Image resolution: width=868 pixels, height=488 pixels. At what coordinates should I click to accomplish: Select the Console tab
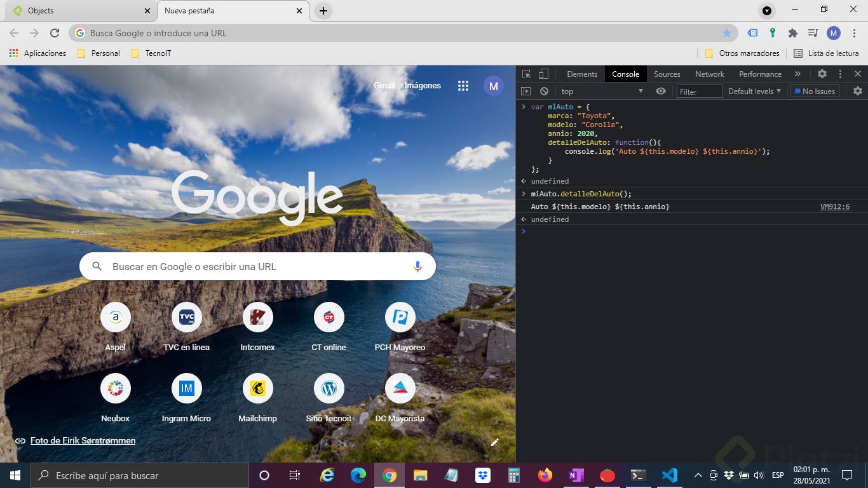pos(625,74)
